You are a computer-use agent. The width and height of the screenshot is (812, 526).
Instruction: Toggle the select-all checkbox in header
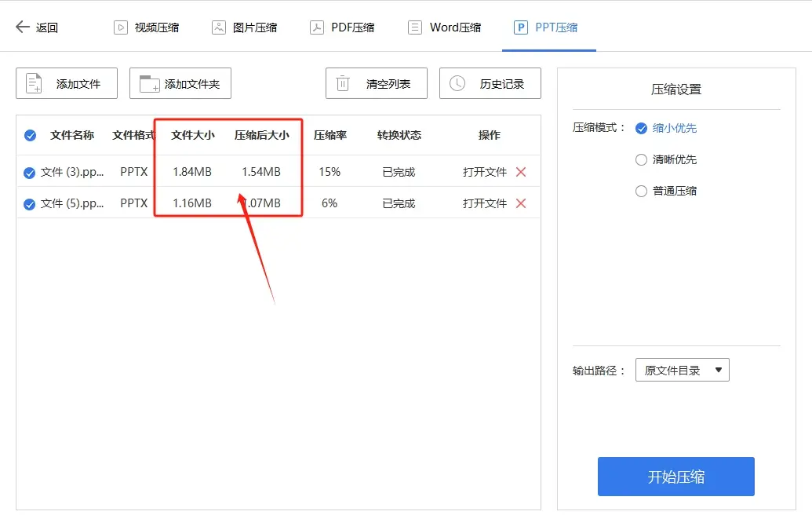(29, 134)
